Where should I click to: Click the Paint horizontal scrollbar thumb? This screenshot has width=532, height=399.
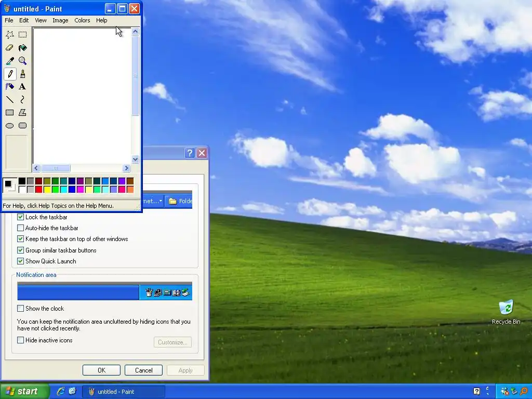tap(56, 168)
